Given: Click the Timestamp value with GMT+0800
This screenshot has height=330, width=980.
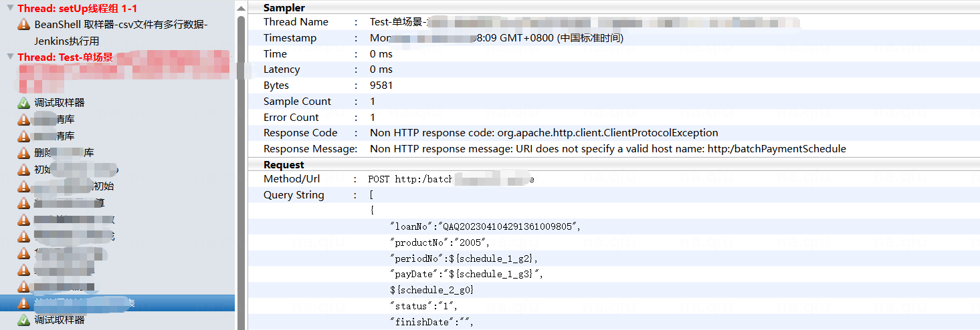Looking at the screenshot, I should [x=496, y=38].
